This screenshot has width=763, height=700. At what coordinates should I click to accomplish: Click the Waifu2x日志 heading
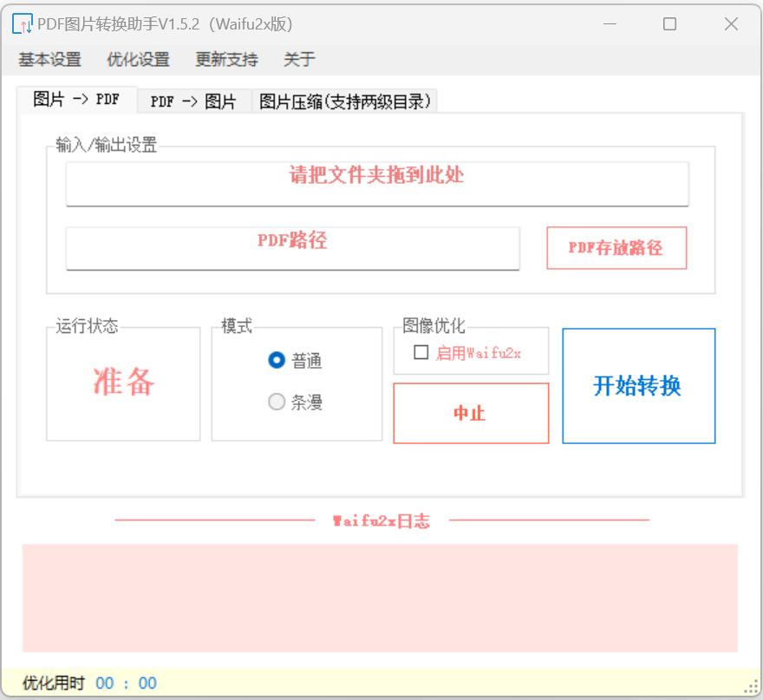click(x=381, y=520)
